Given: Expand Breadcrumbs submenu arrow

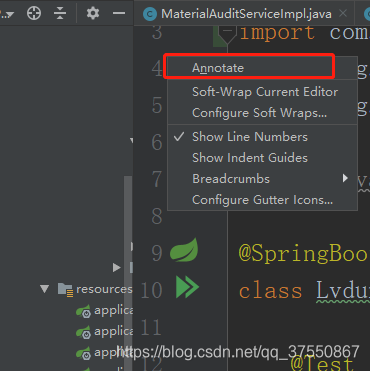Looking at the screenshot, I should pyautogui.click(x=345, y=178).
